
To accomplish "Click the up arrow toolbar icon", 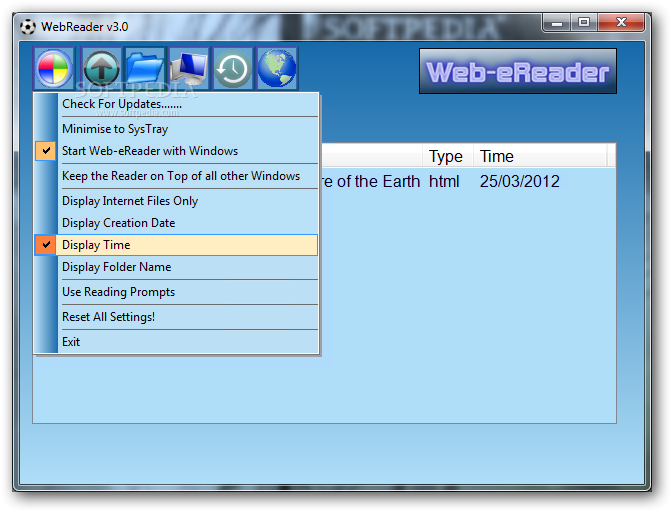I will pos(102,68).
